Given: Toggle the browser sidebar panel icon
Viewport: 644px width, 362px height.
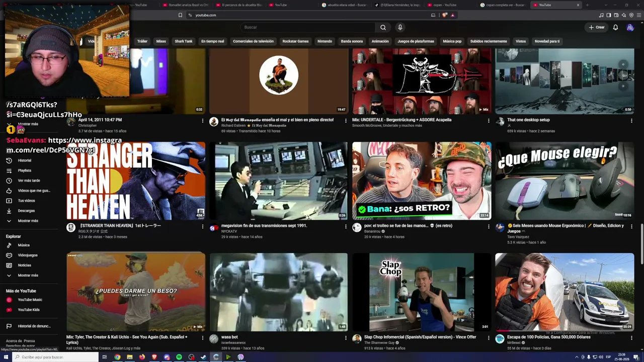Looking at the screenshot, I should pos(609,15).
